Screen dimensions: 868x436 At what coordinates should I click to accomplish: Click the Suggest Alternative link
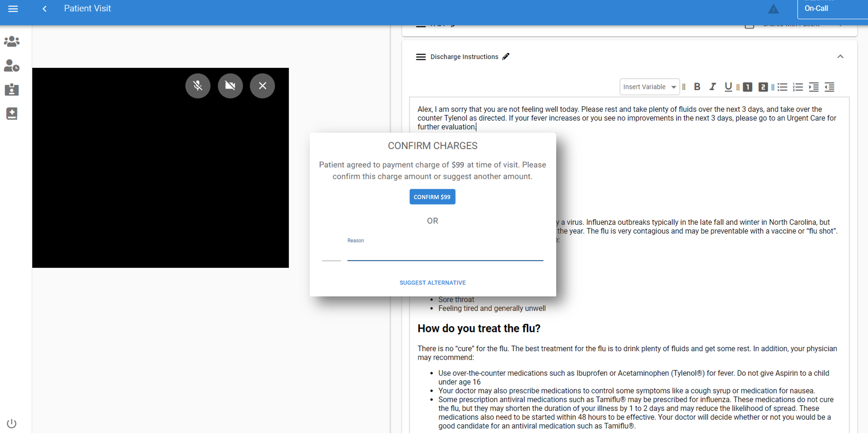point(432,283)
